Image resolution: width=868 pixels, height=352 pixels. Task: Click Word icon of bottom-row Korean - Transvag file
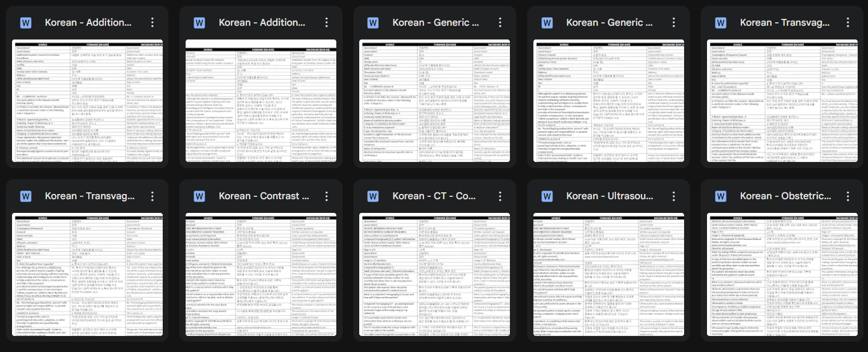point(26,196)
